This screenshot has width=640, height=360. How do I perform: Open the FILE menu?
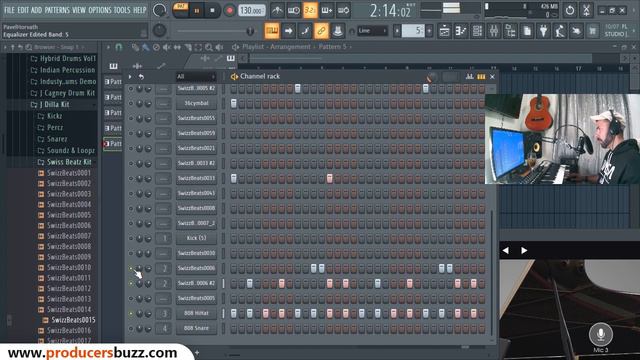(9, 10)
